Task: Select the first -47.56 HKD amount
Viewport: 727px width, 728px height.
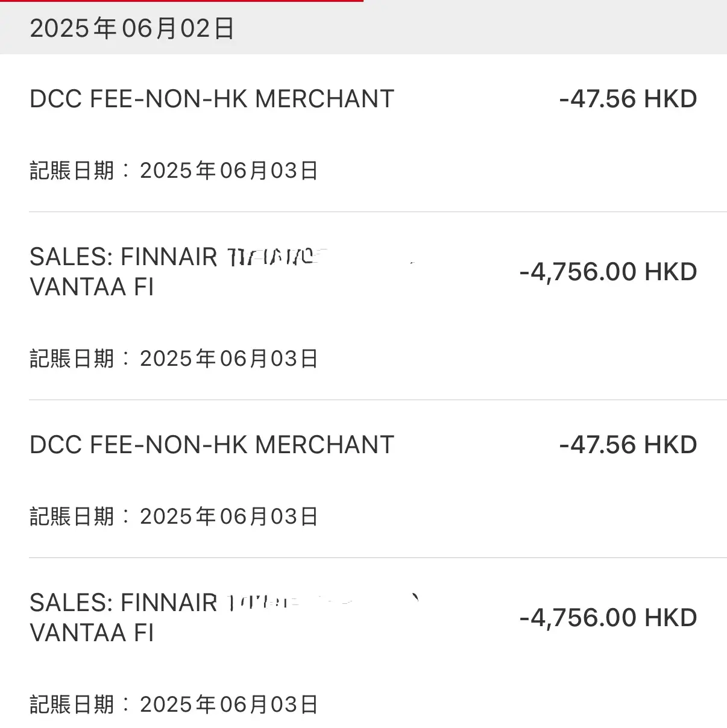Action: pos(628,99)
